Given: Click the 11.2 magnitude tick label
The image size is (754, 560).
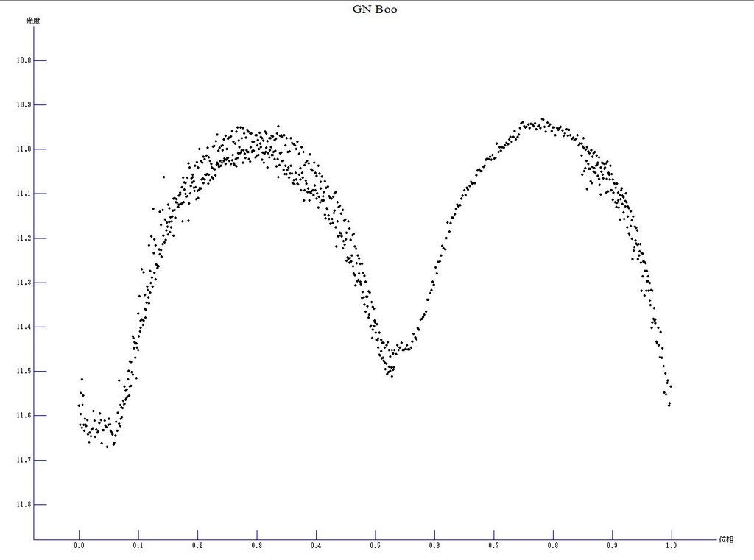Looking at the screenshot, I should pos(24,238).
